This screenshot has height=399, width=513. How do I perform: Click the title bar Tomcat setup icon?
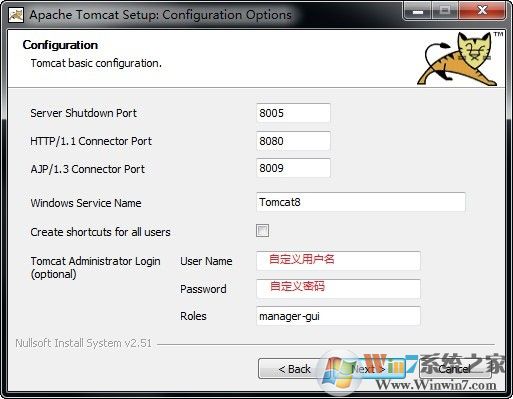16,15
